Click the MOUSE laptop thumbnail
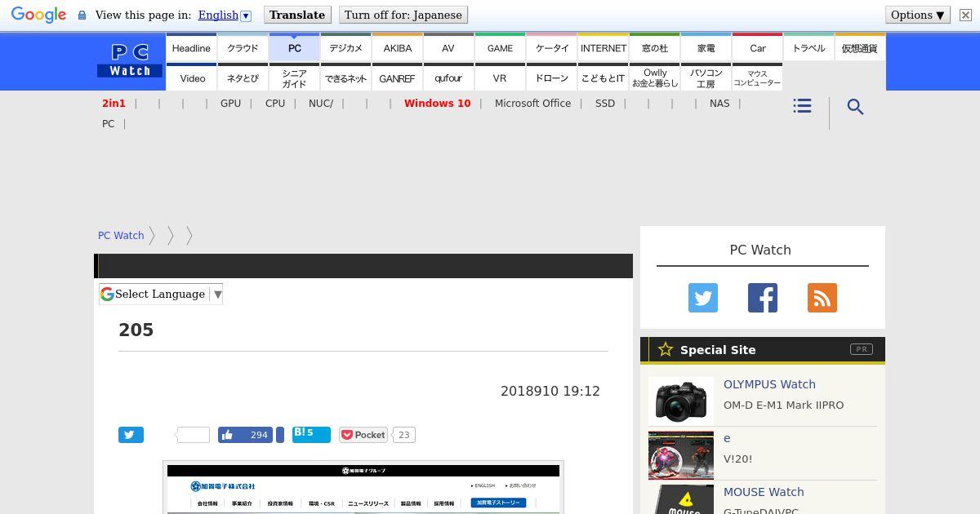The width and height of the screenshot is (980, 514). [x=681, y=499]
